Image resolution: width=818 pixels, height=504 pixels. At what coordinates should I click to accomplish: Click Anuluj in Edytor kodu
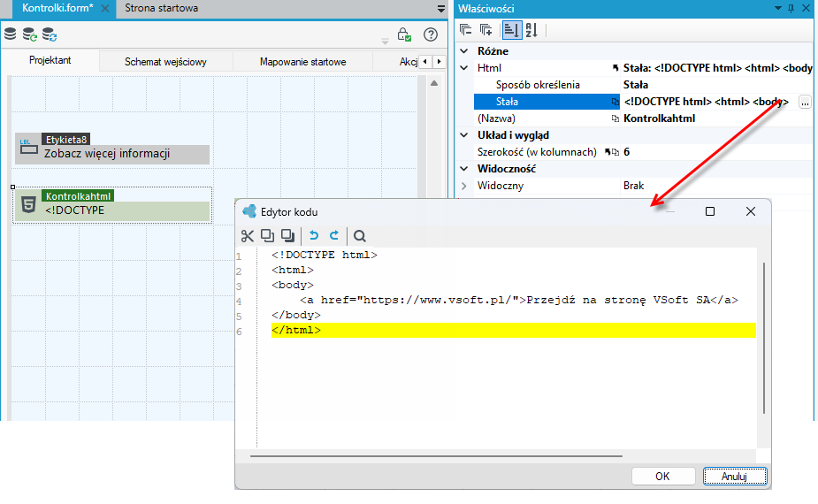(x=734, y=476)
